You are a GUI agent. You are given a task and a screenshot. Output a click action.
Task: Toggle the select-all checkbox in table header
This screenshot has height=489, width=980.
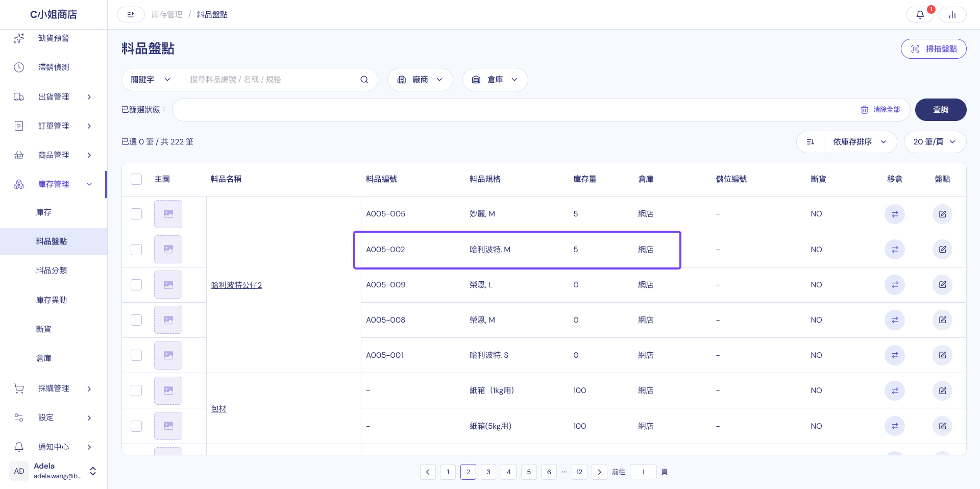136,179
